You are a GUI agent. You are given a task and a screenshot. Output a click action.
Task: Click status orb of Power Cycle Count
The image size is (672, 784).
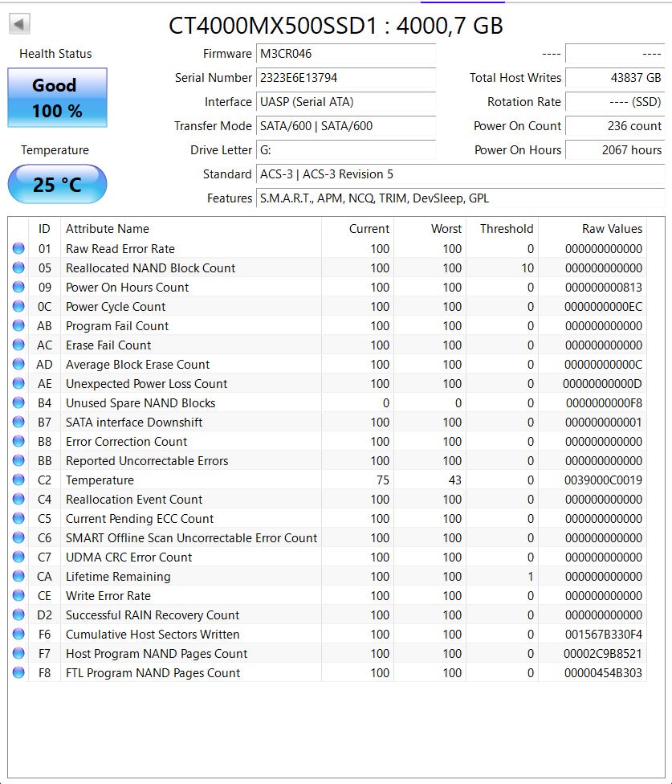tap(18, 306)
